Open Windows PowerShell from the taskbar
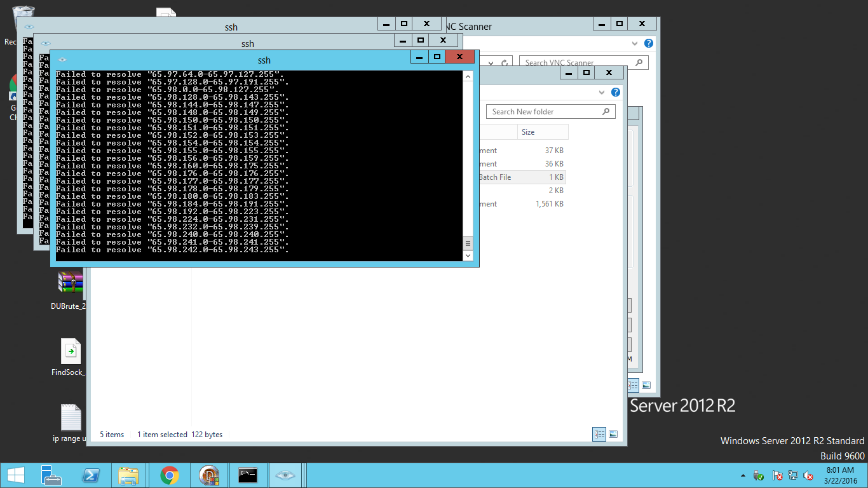 click(92, 475)
